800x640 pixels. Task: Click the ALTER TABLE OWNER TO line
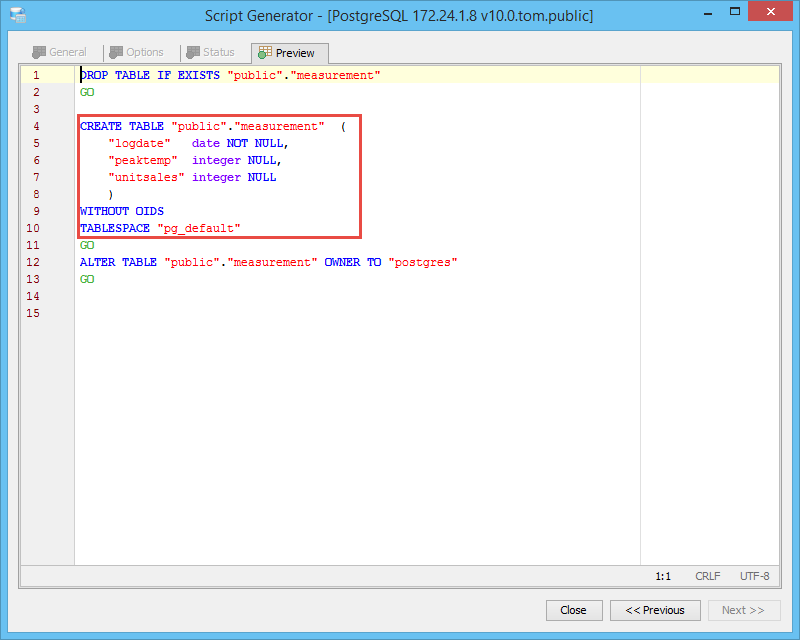coord(268,262)
